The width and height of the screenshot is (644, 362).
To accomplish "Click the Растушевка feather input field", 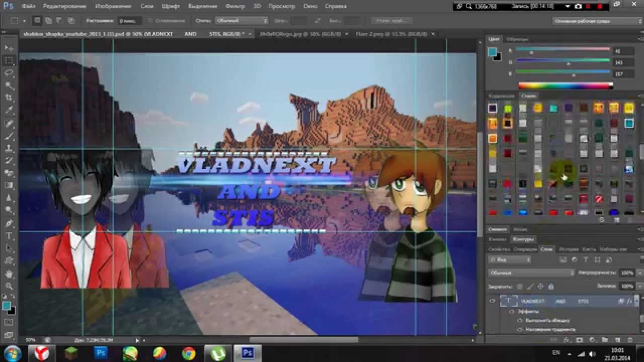I will coord(129,21).
